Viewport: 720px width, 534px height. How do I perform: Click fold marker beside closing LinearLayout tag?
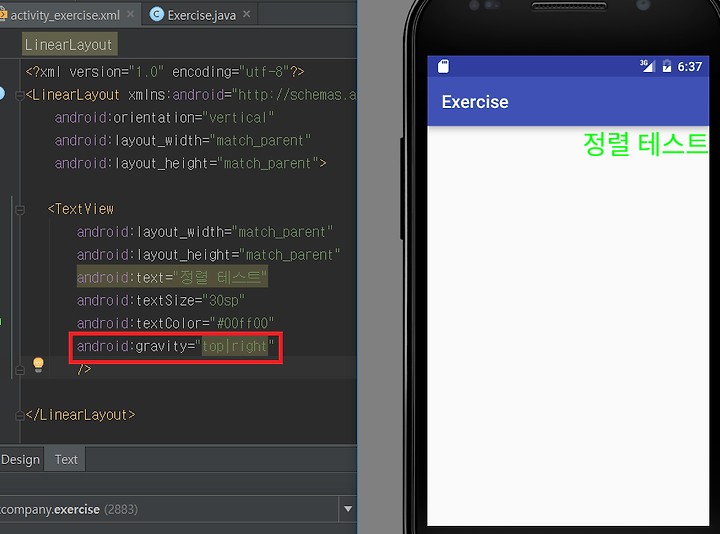19,416
